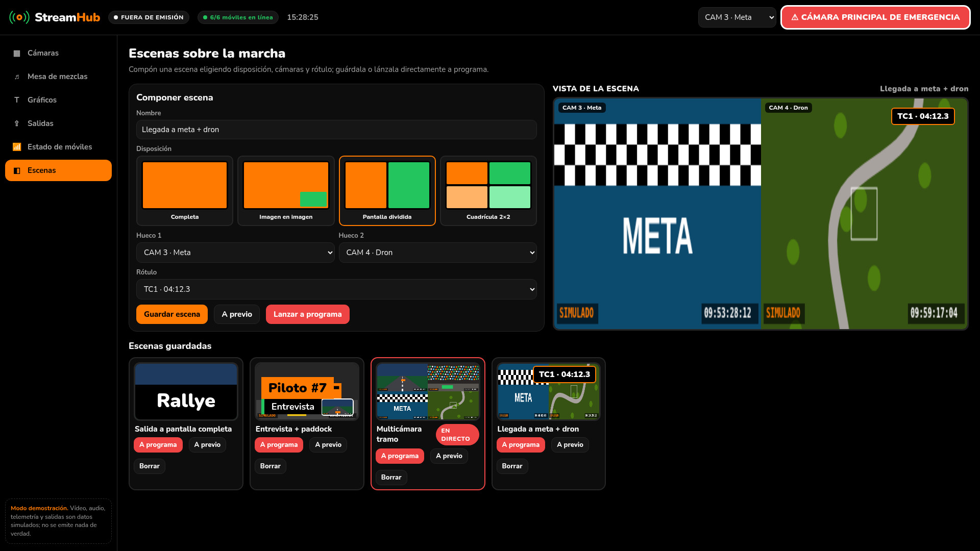Viewport: 980px width, 551px height.
Task: Click Guardar escena button
Action: click(x=172, y=314)
